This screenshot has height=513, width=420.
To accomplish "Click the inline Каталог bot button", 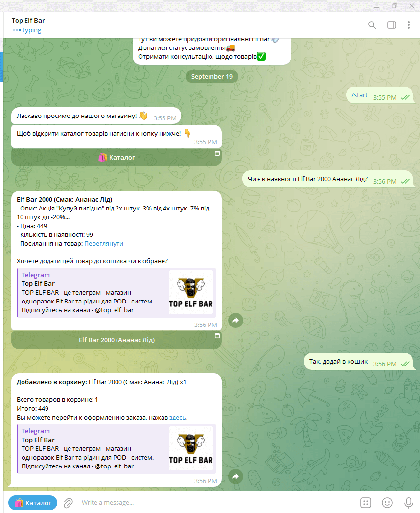I will coord(117,157).
